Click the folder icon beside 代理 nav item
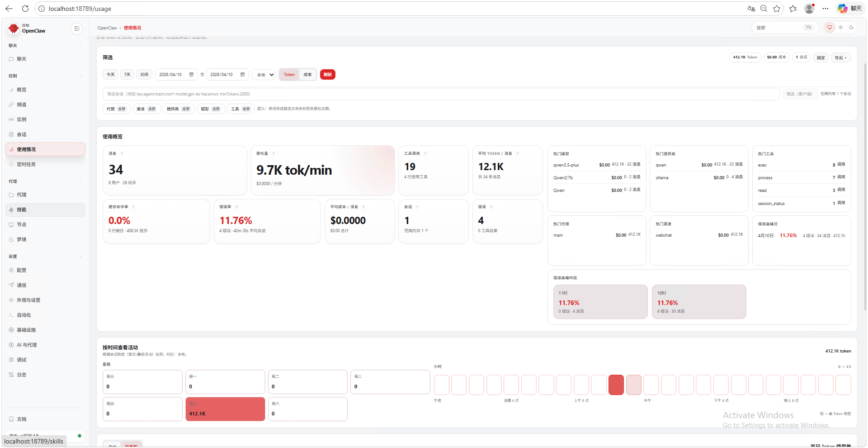 pos(11,195)
